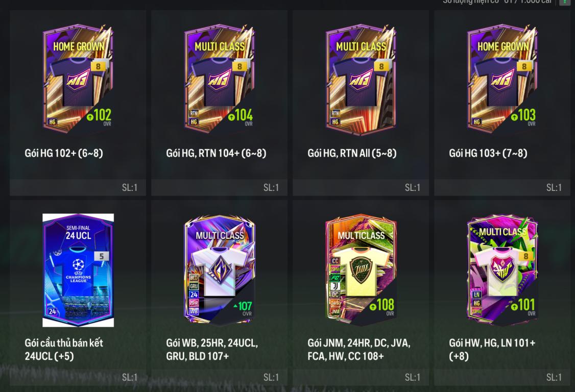The width and height of the screenshot is (575, 392).
Task: Click the green button at top right corner
Action: (565, 2)
